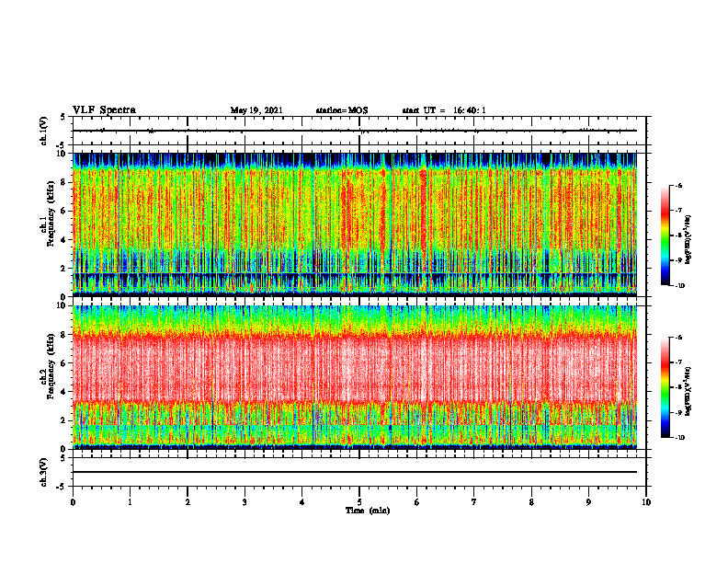Click the time axis tick label "7"
The height and width of the screenshot is (563, 728).
(x=474, y=502)
